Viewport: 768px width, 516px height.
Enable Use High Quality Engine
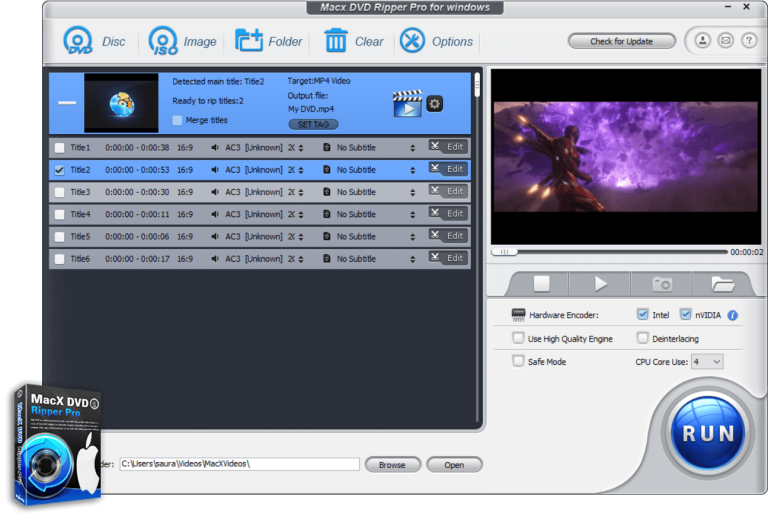(x=518, y=338)
